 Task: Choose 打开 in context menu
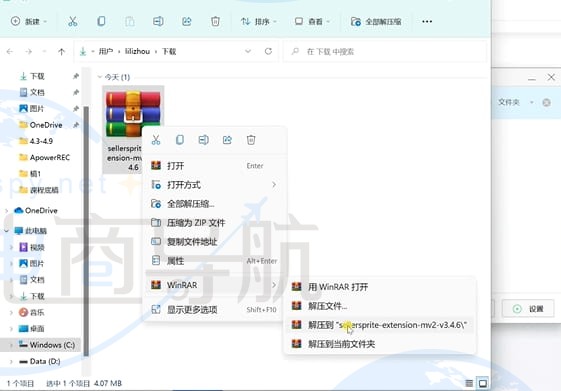[x=214, y=166]
